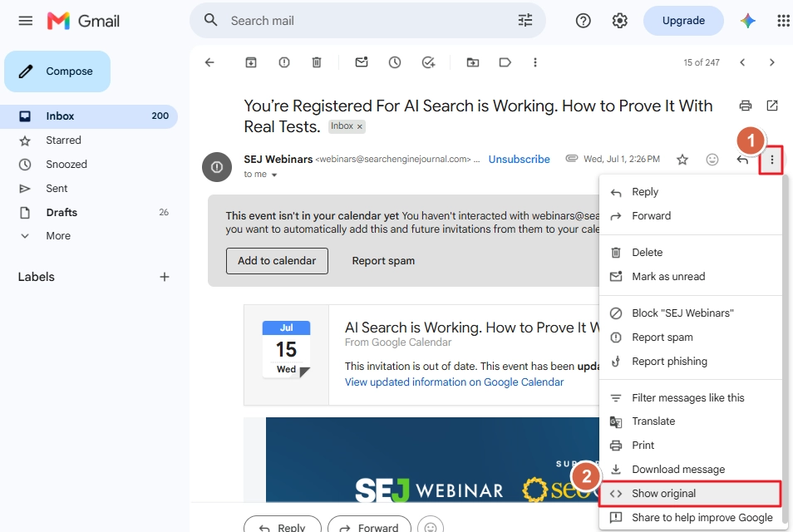This screenshot has width=793, height=532.
Task: Open the Support help icon
Action: pos(584,21)
